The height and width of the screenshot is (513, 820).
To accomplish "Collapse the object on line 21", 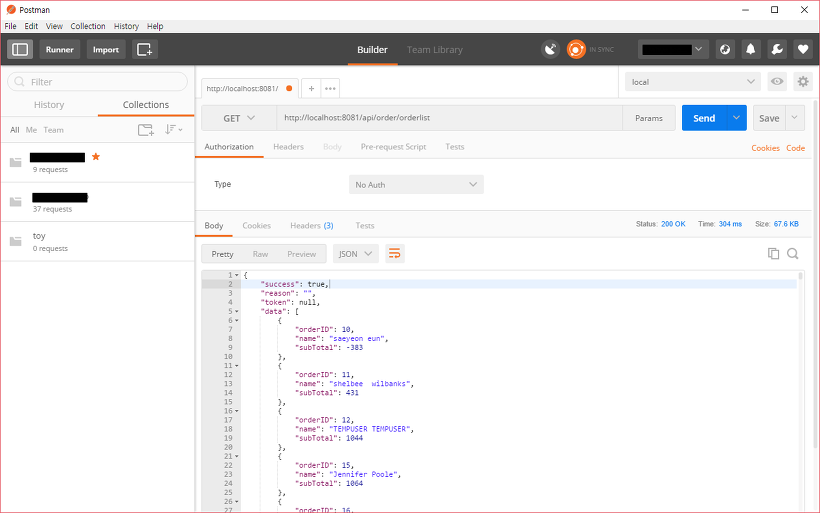I will 237,457.
